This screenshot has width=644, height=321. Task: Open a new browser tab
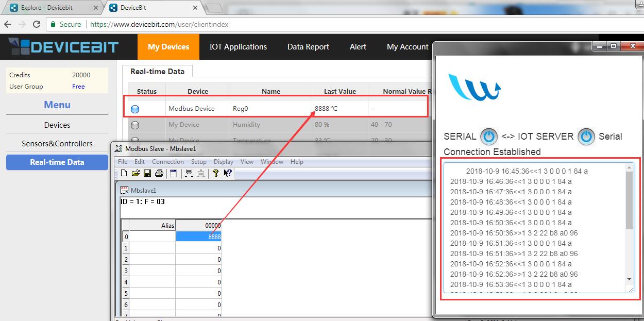tap(214, 8)
